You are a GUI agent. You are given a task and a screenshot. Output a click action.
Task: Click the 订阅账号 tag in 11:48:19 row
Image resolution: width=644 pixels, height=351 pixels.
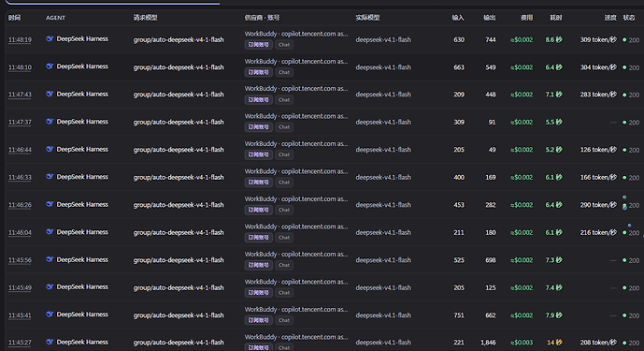coord(258,44)
